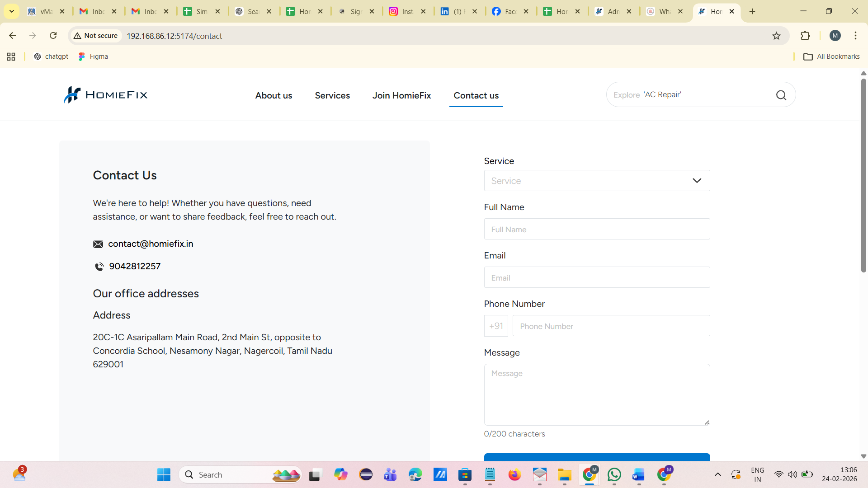
Task: Bookmark this page with the star icon
Action: [x=776, y=36]
